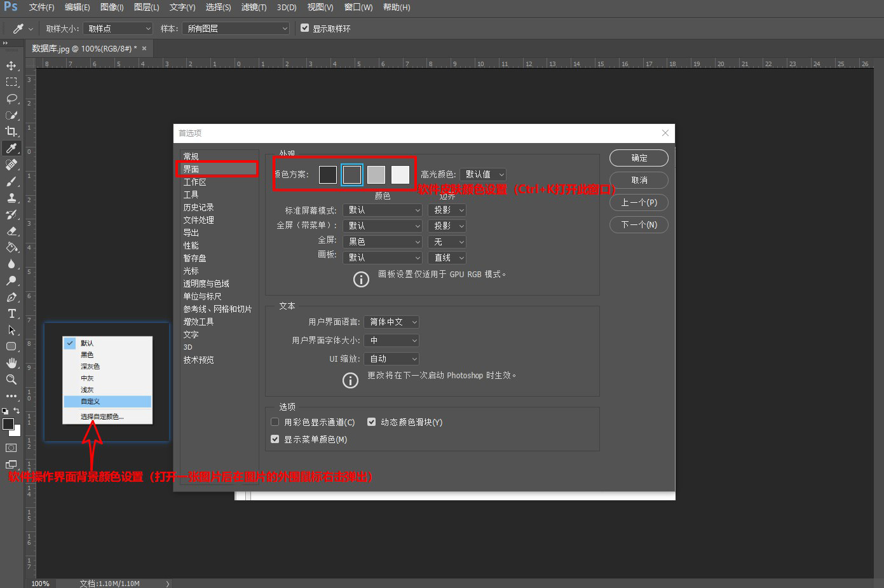The width and height of the screenshot is (884, 588).
Task: Choose the medium light gray scheme swatch
Action: coord(376,174)
